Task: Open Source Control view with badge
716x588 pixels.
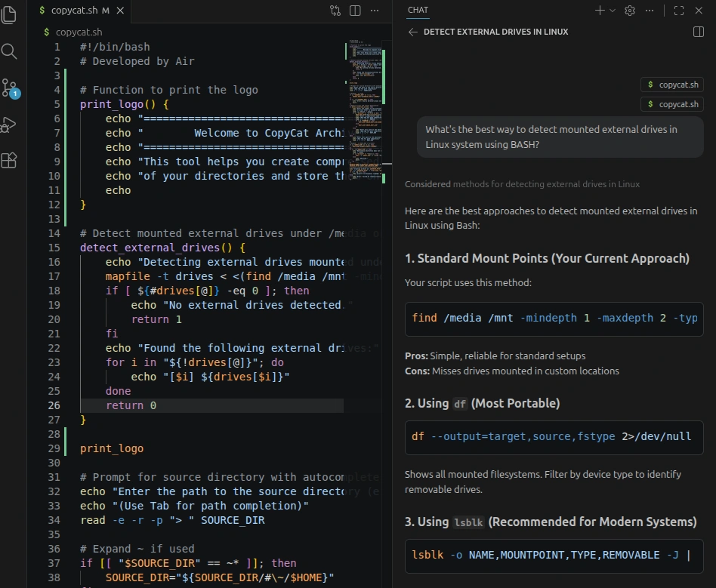Action: 10,88
